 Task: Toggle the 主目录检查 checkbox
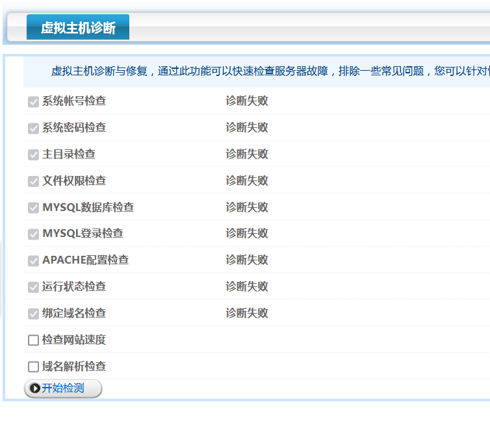coord(34,155)
